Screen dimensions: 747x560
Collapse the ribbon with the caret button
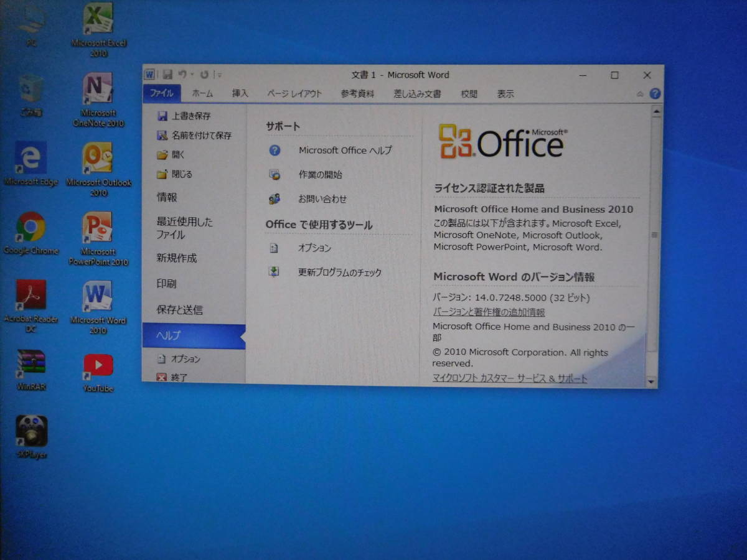point(640,94)
